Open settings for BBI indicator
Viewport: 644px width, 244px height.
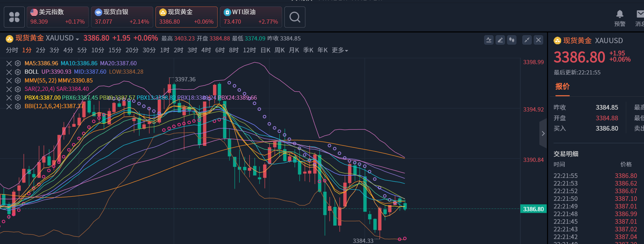(18, 106)
